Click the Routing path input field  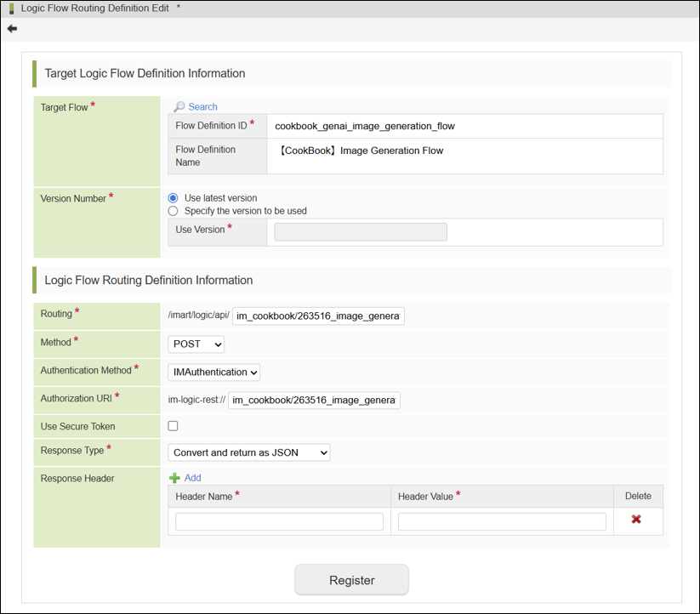[x=318, y=316]
